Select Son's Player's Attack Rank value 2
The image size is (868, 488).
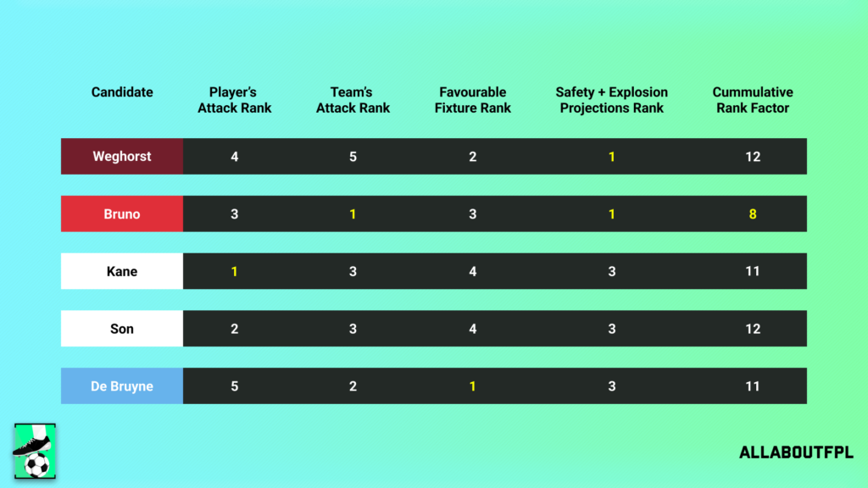point(234,329)
